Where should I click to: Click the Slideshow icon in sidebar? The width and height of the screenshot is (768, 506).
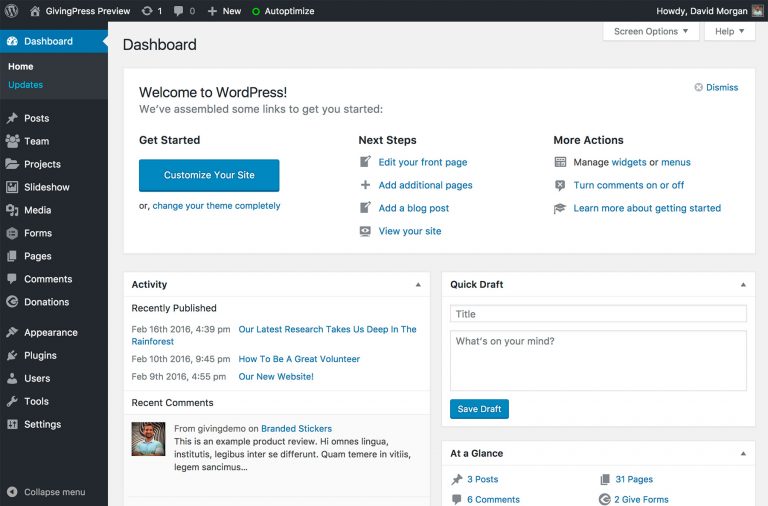click(12, 187)
